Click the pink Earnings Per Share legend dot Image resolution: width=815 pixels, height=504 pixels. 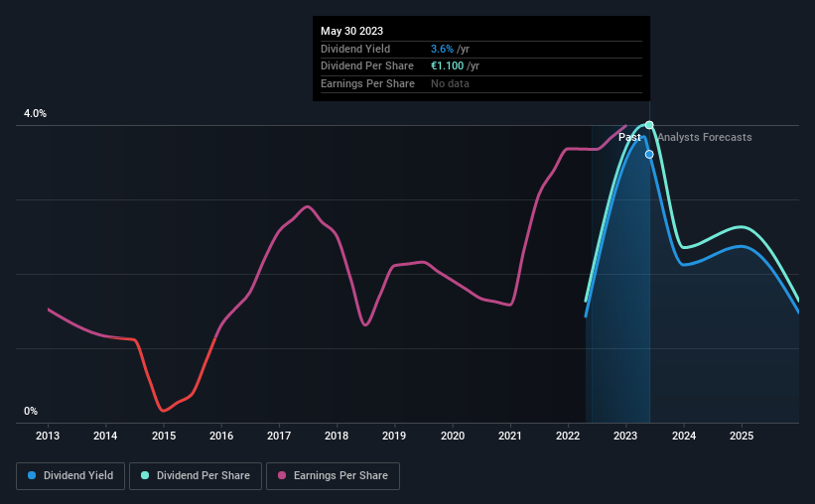pyautogui.click(x=282, y=475)
